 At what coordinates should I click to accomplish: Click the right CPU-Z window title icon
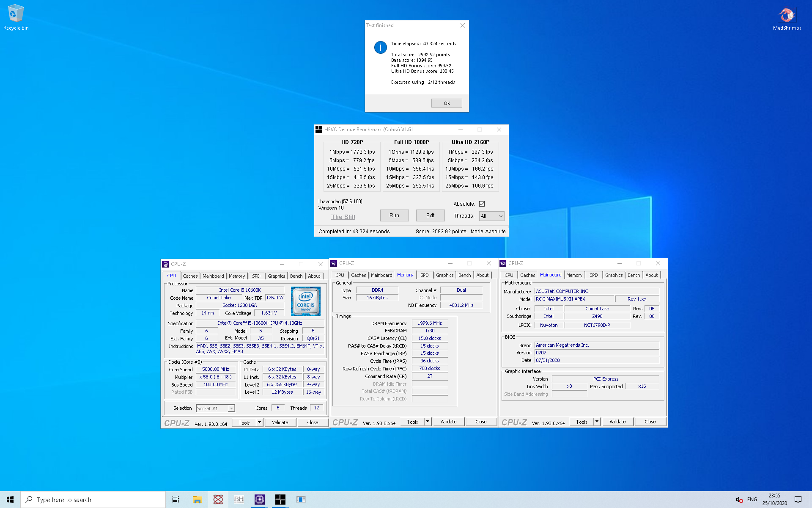click(503, 263)
